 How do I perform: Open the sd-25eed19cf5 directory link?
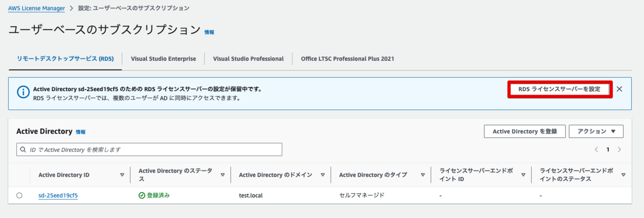click(58, 195)
